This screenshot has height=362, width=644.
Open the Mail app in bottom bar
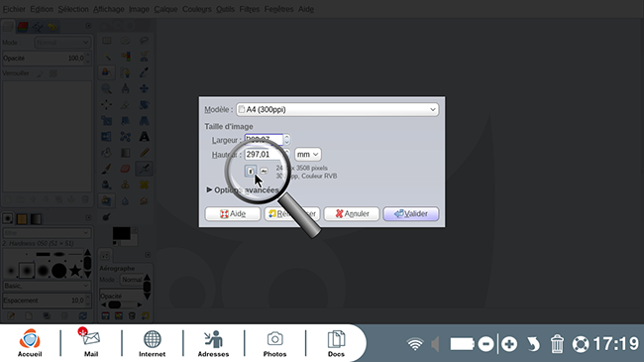pyautogui.click(x=91, y=343)
